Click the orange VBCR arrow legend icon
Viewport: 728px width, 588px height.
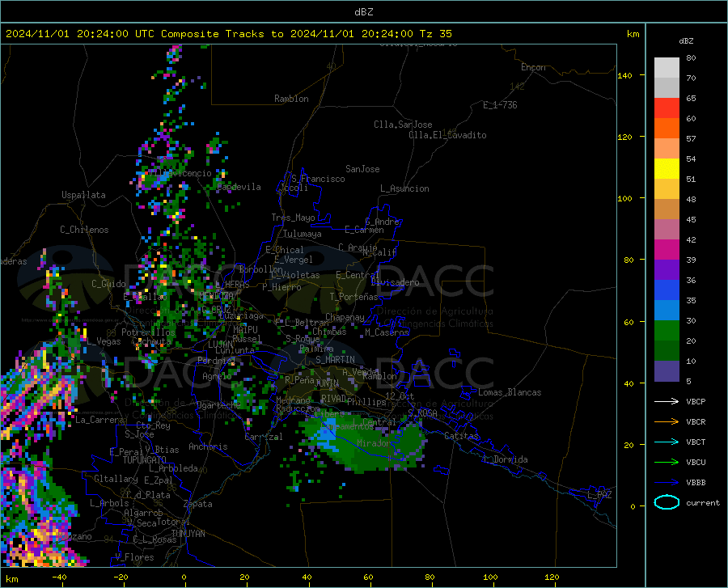click(667, 422)
